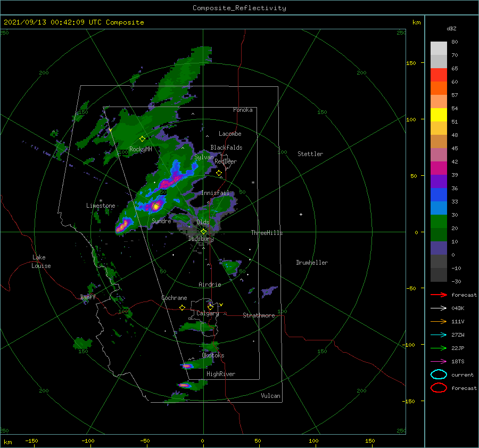The height and width of the screenshot is (448, 479).
Task: Click the small storm cell southwest of Okotoks
Action: [187, 366]
